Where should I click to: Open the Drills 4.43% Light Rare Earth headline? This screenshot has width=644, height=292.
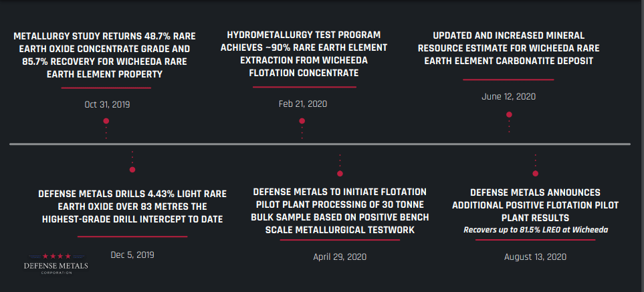[132, 206]
